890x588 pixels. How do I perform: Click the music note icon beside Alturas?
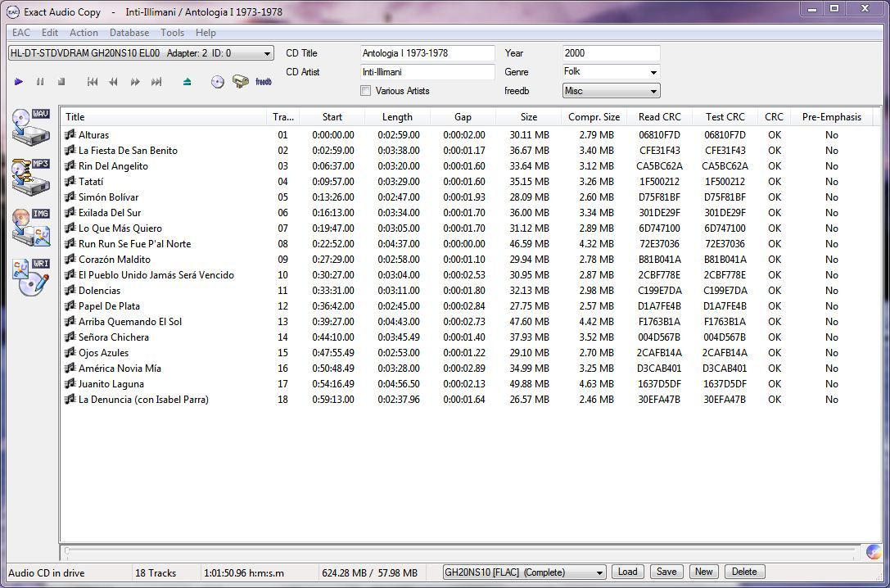[70, 134]
